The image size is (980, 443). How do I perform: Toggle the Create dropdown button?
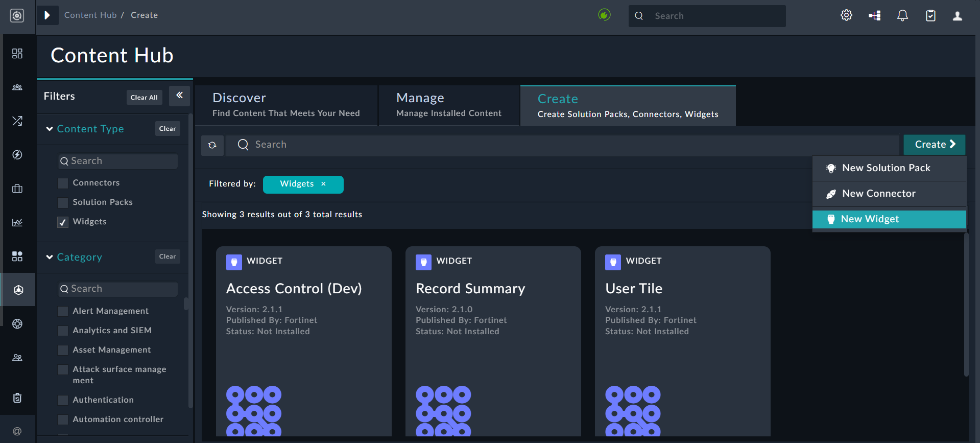point(934,145)
